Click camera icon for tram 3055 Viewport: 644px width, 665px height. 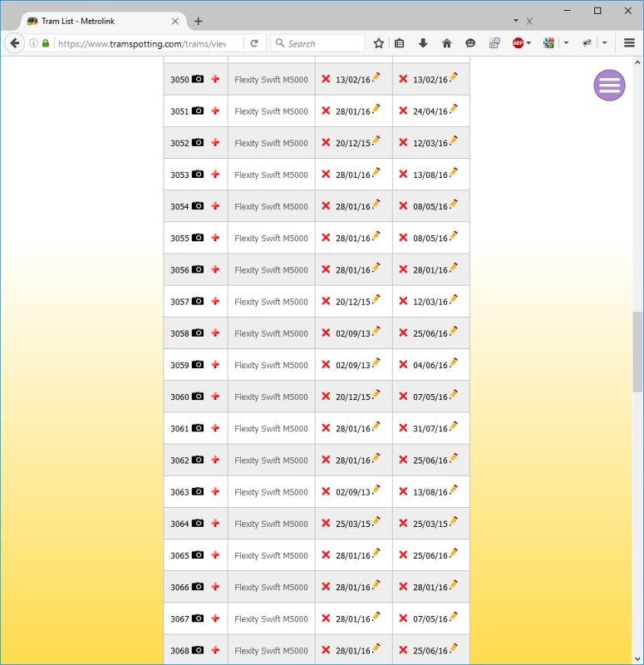(x=198, y=238)
